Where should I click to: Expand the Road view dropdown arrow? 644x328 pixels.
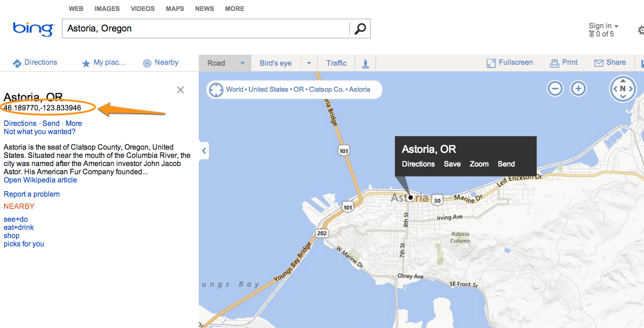coord(242,63)
